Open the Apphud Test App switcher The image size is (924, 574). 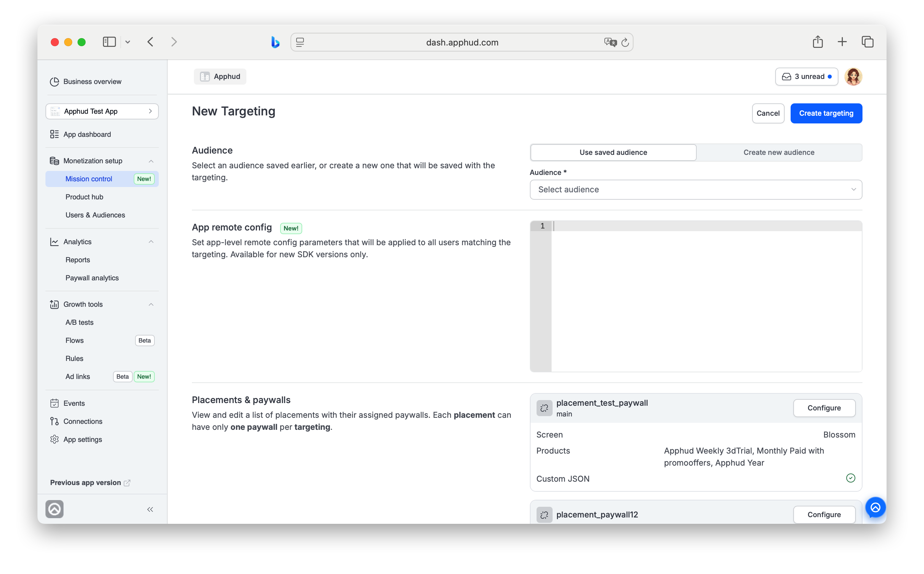click(x=102, y=112)
